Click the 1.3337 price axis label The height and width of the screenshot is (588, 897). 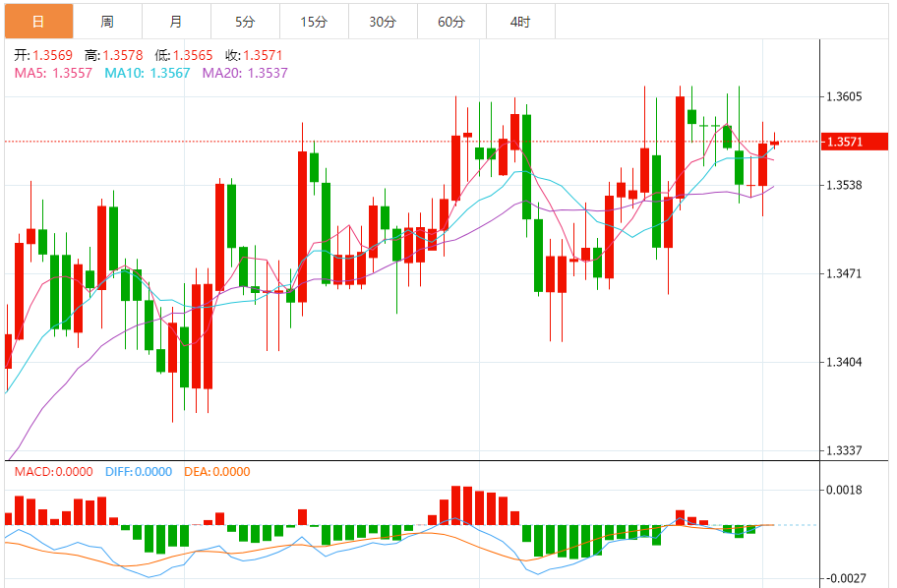[844, 450]
